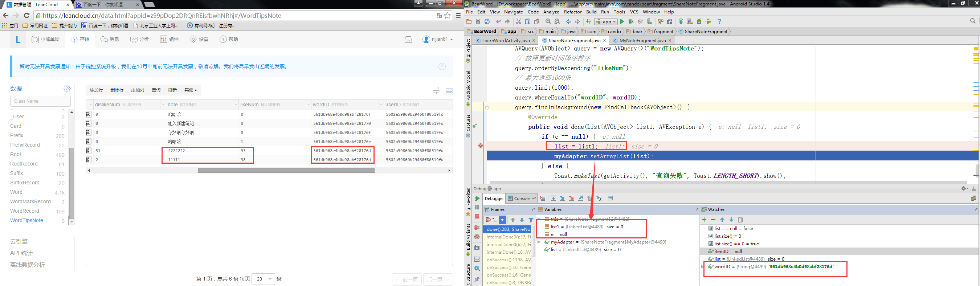Screen dimensions: 980x286
Task: Open SDK Manager icon in toolbar
Action: click(x=699, y=22)
